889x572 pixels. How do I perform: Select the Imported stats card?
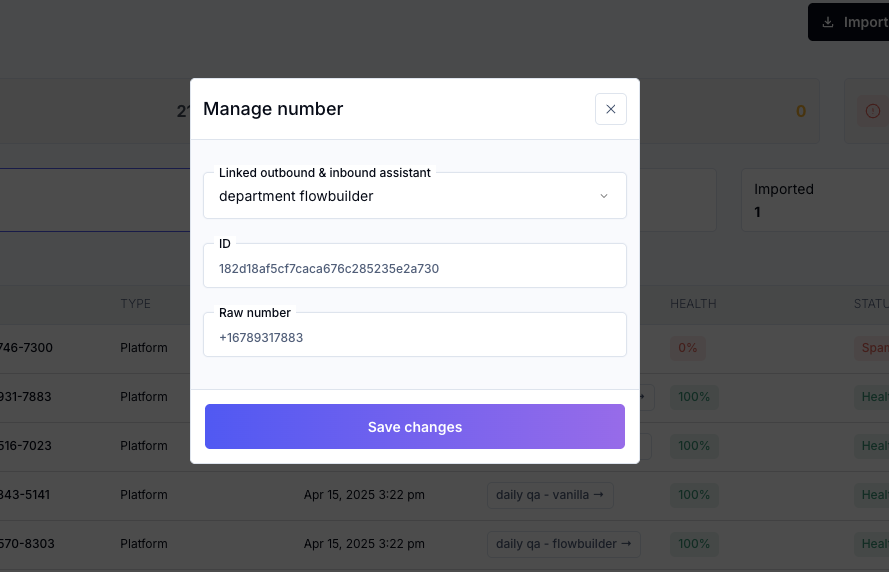pos(815,200)
